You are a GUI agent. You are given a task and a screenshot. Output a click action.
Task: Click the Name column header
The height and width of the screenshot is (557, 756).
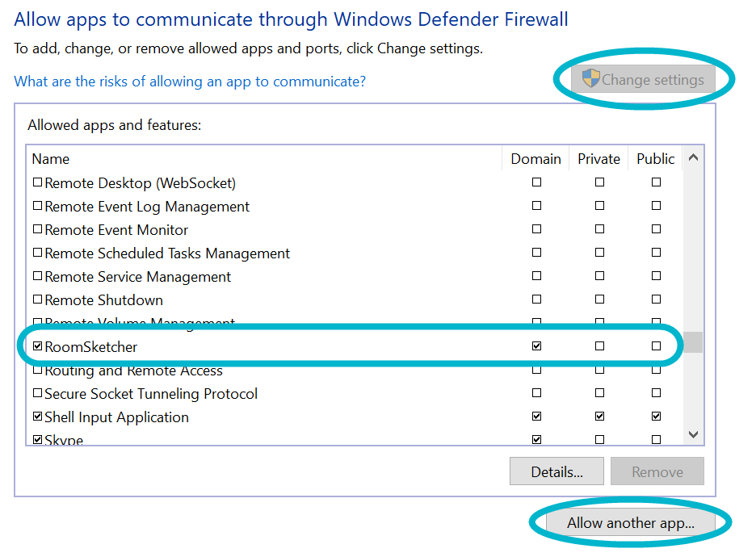coord(51,159)
